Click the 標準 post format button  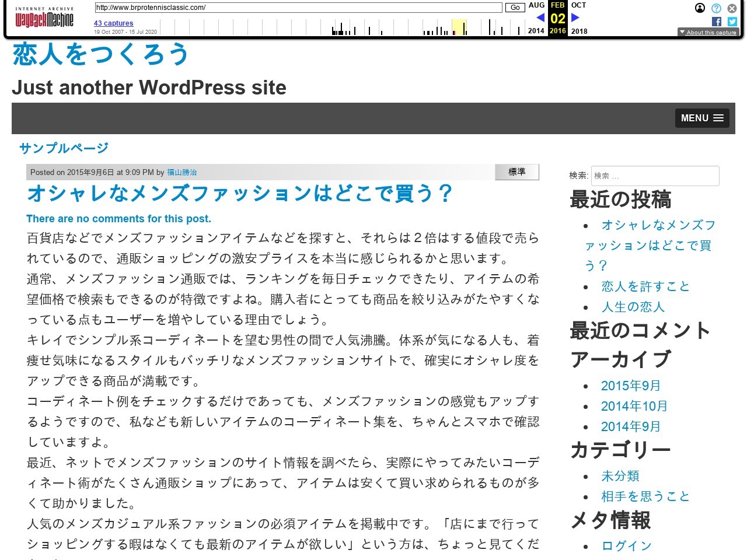point(516,172)
